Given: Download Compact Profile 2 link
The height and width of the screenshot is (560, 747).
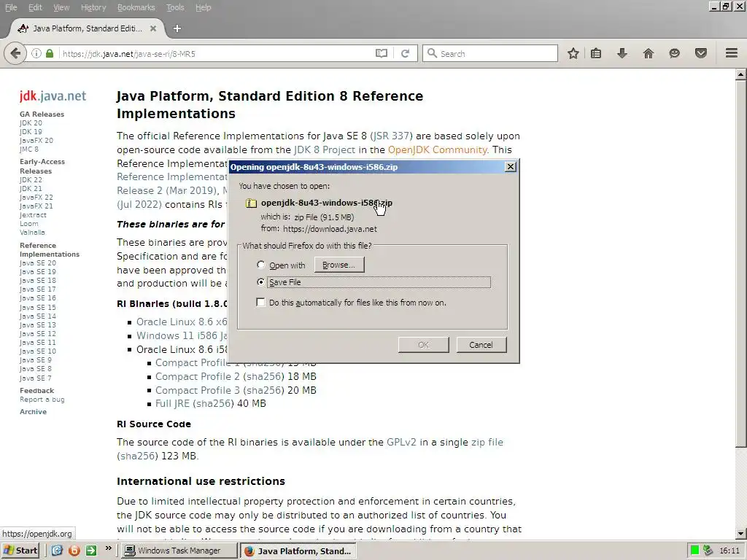Looking at the screenshot, I should (198, 376).
